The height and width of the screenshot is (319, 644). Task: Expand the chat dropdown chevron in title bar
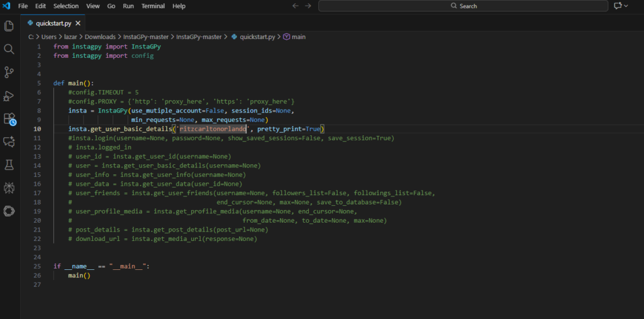(x=627, y=6)
